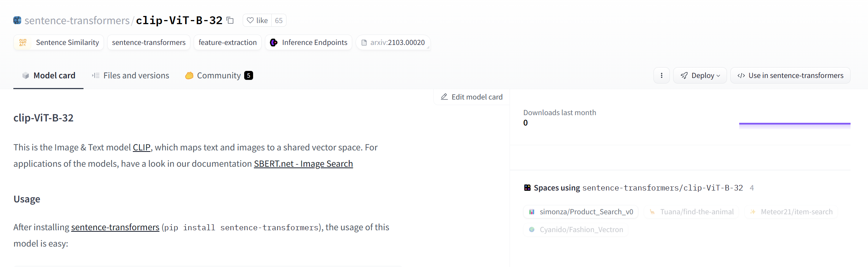
Task: Expand the Deploy dropdown
Action: click(x=700, y=75)
